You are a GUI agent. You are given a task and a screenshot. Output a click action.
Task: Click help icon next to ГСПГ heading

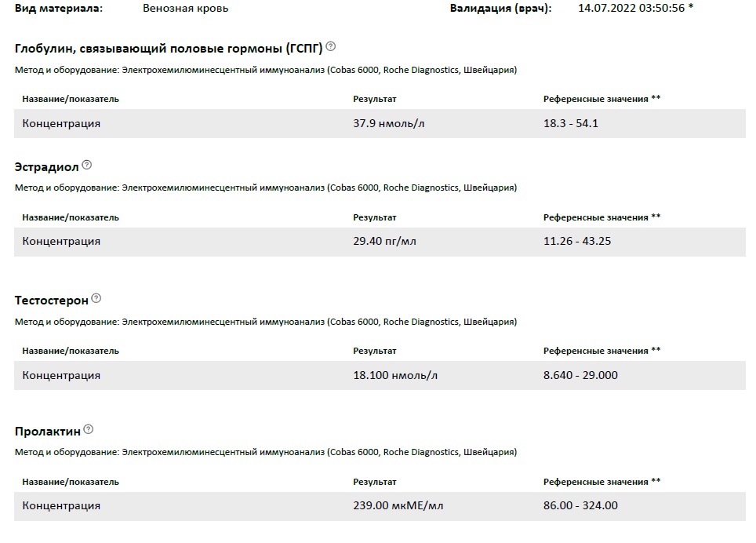(x=331, y=46)
